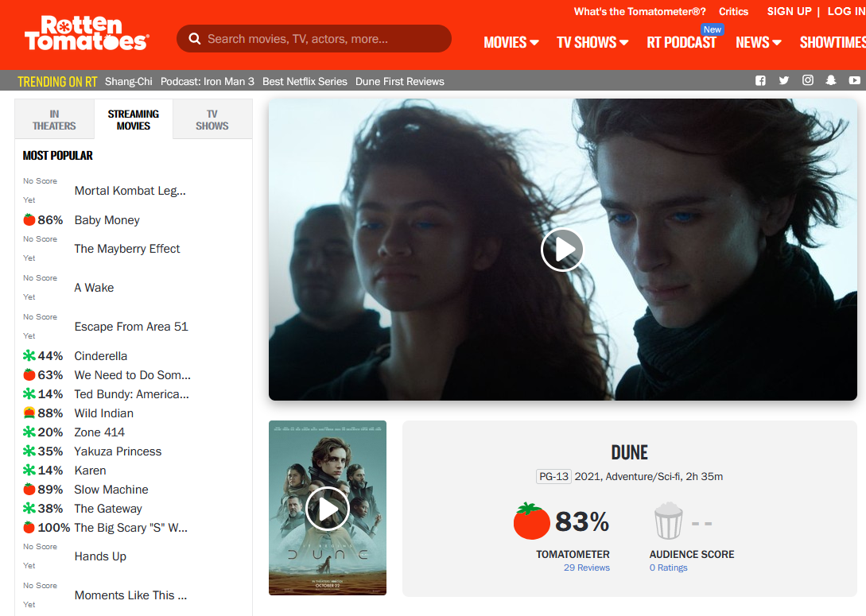Image resolution: width=866 pixels, height=616 pixels.
Task: Play the Dune trailer video
Action: pos(562,250)
